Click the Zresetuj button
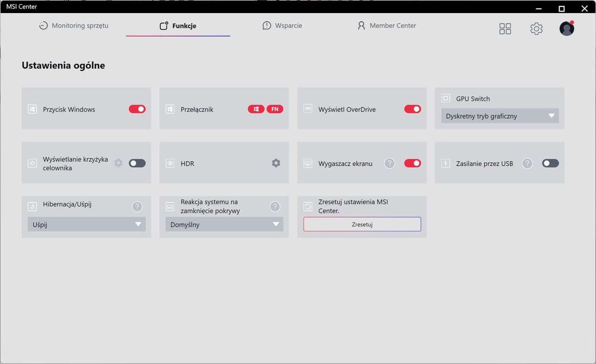This screenshot has width=596, height=364. coord(362,224)
